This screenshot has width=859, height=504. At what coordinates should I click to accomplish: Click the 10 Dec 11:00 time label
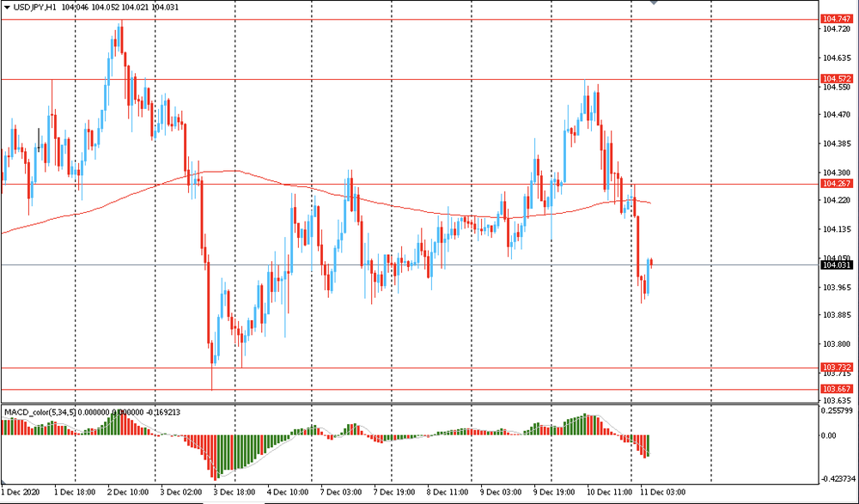pyautogui.click(x=609, y=493)
